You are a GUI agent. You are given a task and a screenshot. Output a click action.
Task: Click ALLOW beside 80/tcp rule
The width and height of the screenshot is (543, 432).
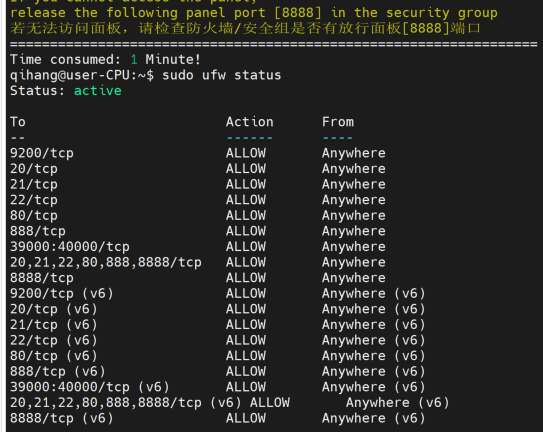[x=246, y=215]
